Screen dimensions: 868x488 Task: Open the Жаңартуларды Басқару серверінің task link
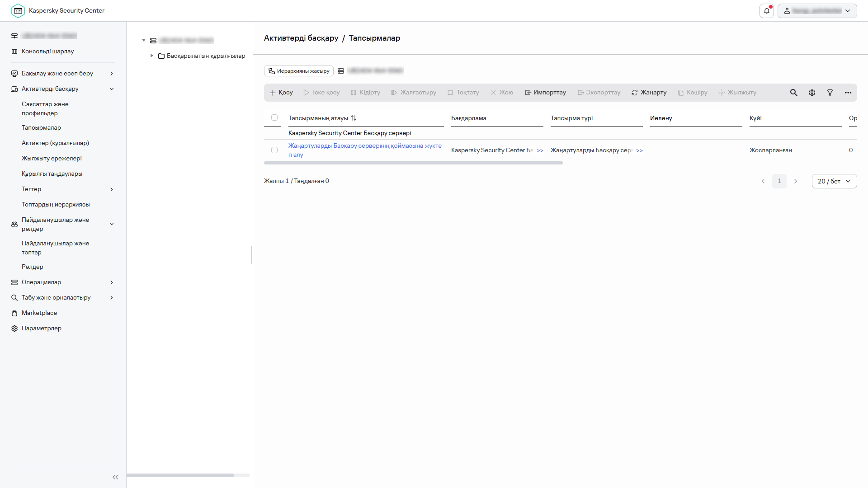pos(364,150)
